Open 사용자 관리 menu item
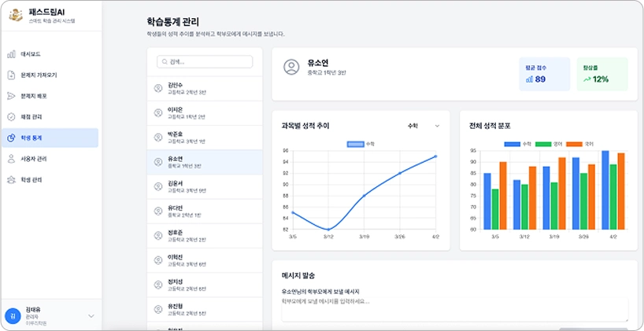Screen dimensions: 644x331 (x=50, y=159)
